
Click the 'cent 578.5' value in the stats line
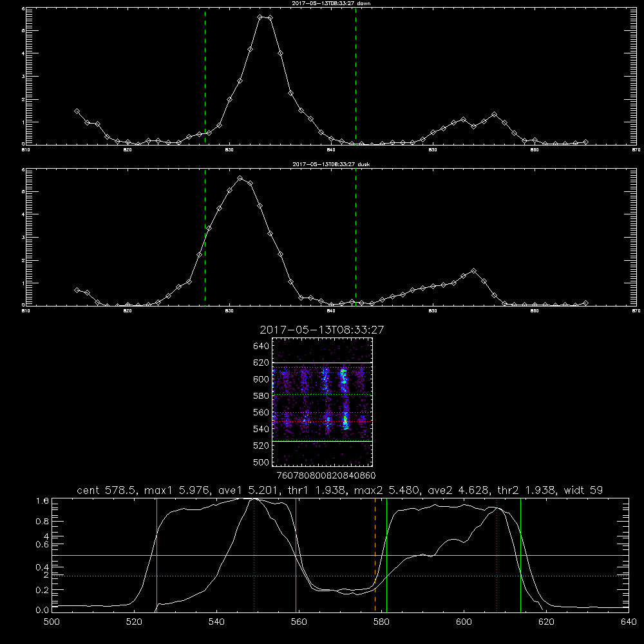coord(108,490)
